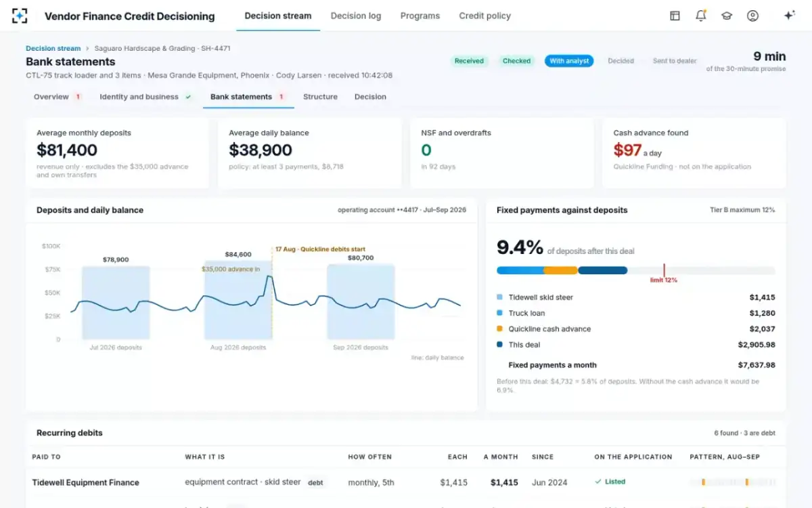This screenshot has width=812, height=508.
Task: Open the layout panel icon
Action: (675, 16)
